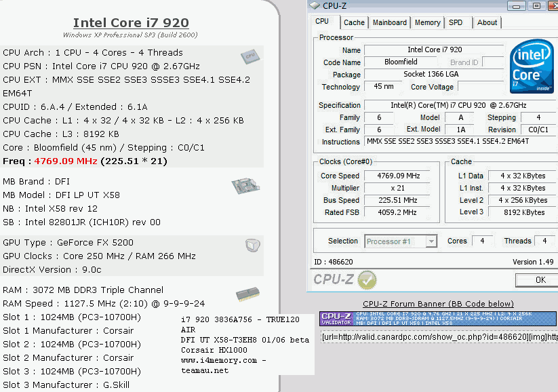
Task: Click the green CPU-Z validation checkmark badge
Action: click(367, 280)
